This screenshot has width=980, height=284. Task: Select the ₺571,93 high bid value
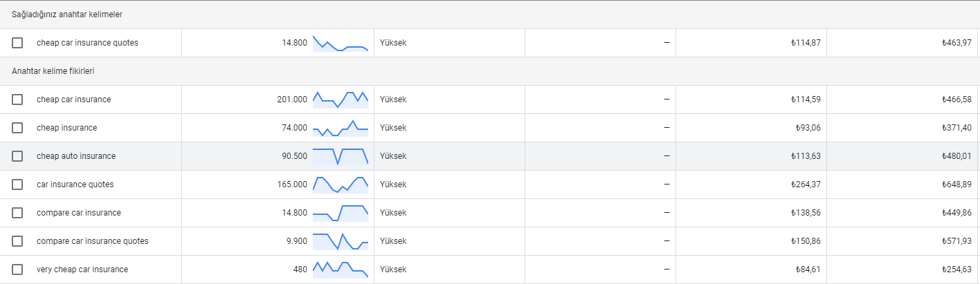[x=956, y=241]
